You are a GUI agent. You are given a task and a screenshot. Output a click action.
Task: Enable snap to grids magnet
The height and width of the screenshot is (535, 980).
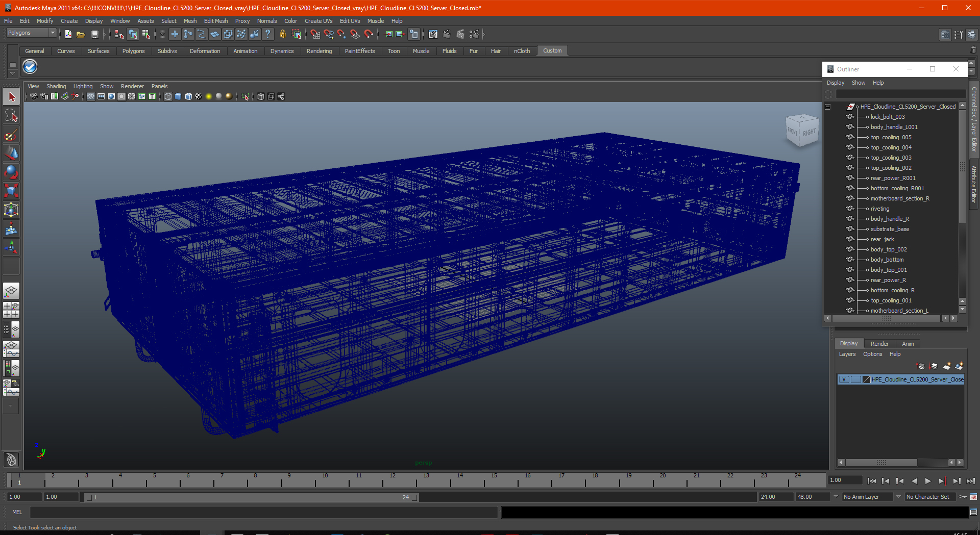tap(315, 34)
